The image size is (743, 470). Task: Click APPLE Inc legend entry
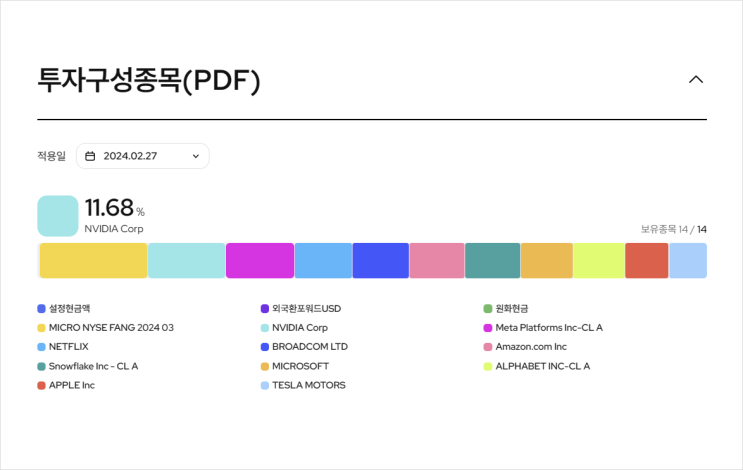tap(66, 385)
